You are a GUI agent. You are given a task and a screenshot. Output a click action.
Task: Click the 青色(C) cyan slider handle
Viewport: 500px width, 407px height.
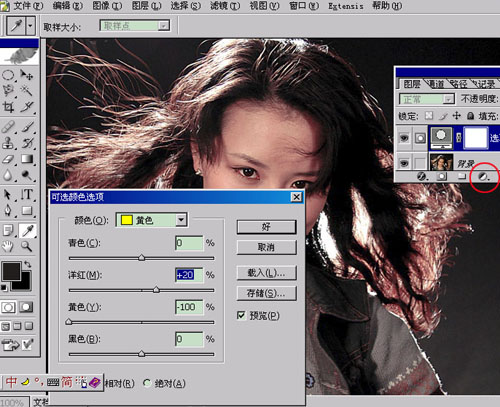click(142, 257)
